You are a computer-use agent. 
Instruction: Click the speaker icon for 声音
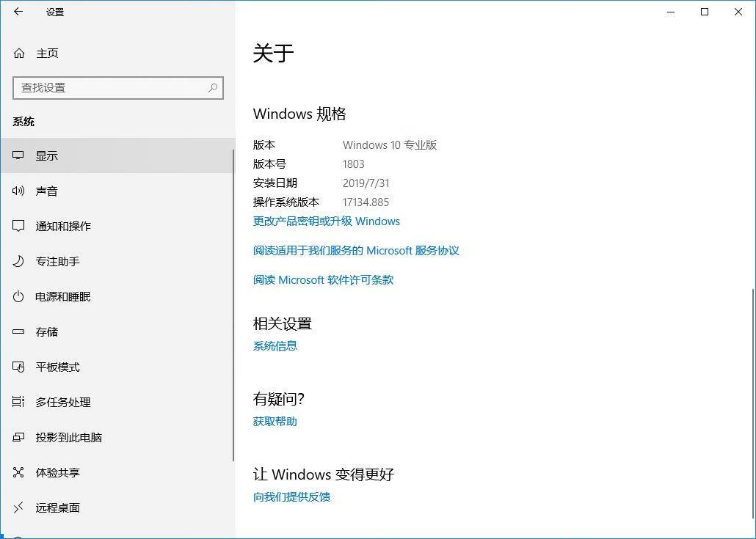[x=18, y=191]
